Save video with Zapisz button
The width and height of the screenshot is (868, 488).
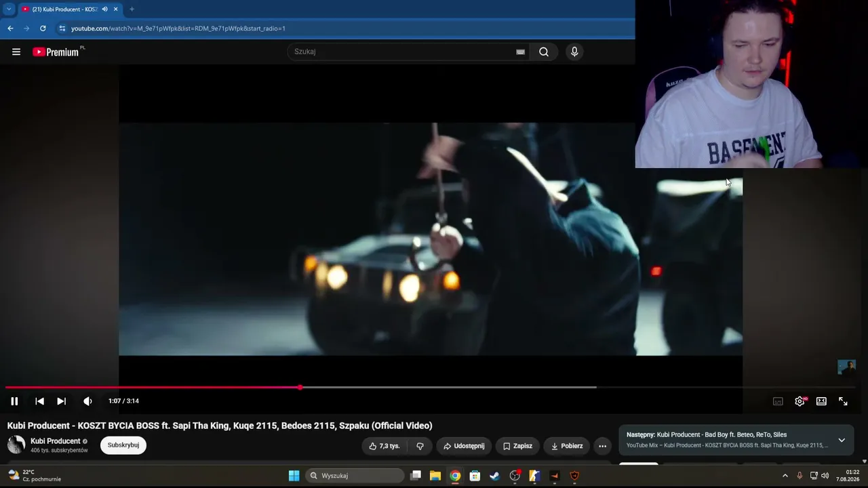(517, 446)
